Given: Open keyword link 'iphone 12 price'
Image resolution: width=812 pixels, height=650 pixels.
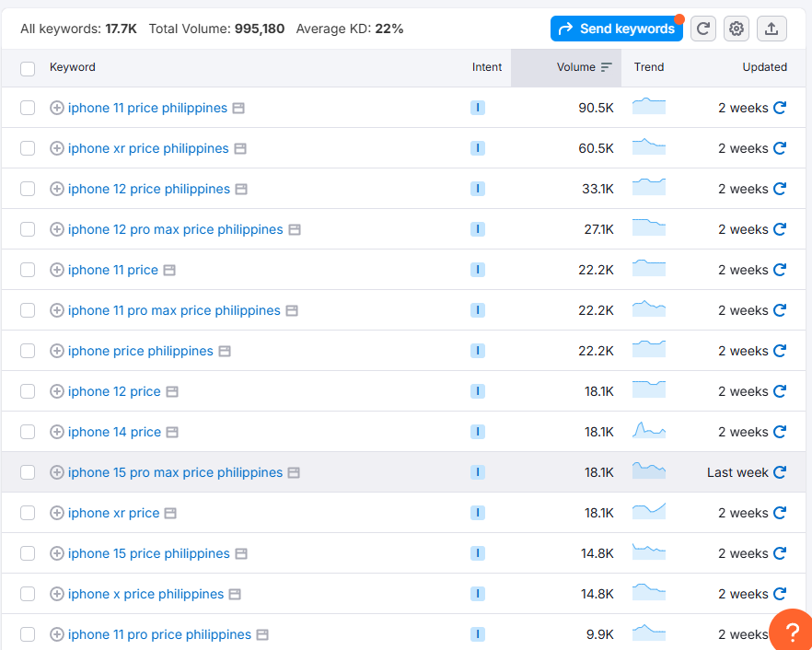Looking at the screenshot, I should (x=114, y=391).
